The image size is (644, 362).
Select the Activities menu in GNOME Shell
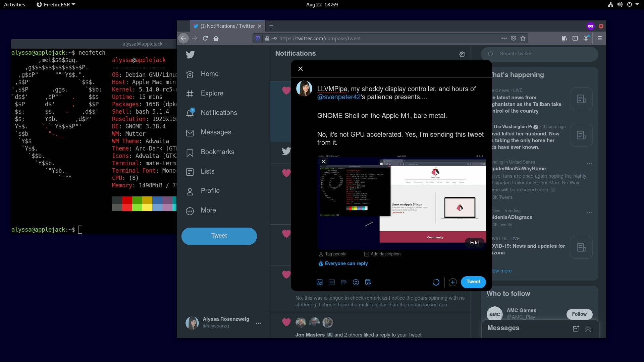[x=15, y=4]
